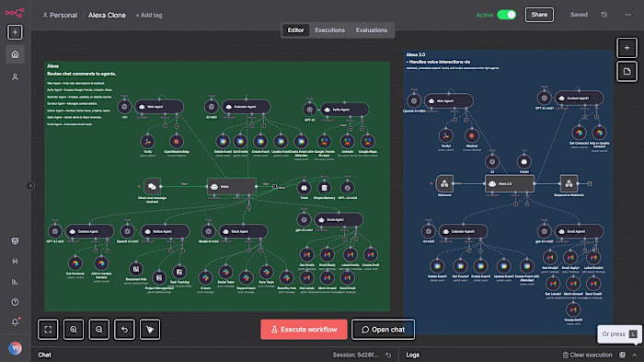Image resolution: width=644 pixels, height=362 pixels.
Task: Select the Slack Agent node
Action: [x=243, y=231]
